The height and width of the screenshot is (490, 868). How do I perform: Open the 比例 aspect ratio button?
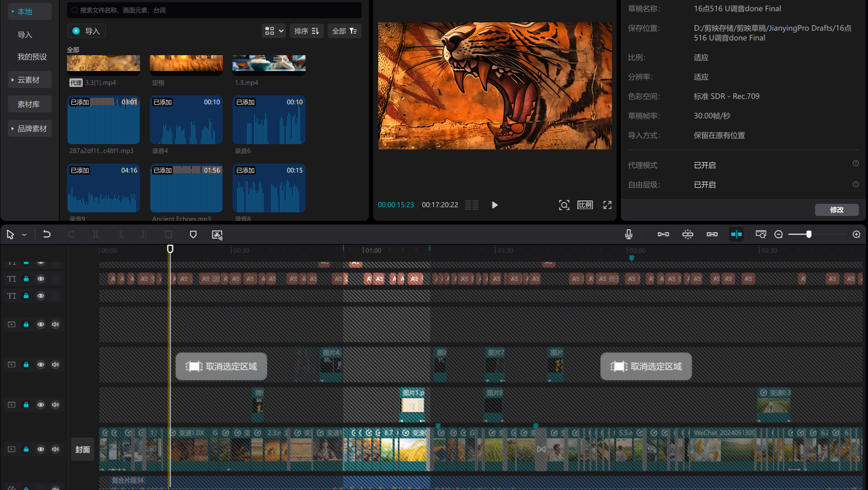point(585,205)
